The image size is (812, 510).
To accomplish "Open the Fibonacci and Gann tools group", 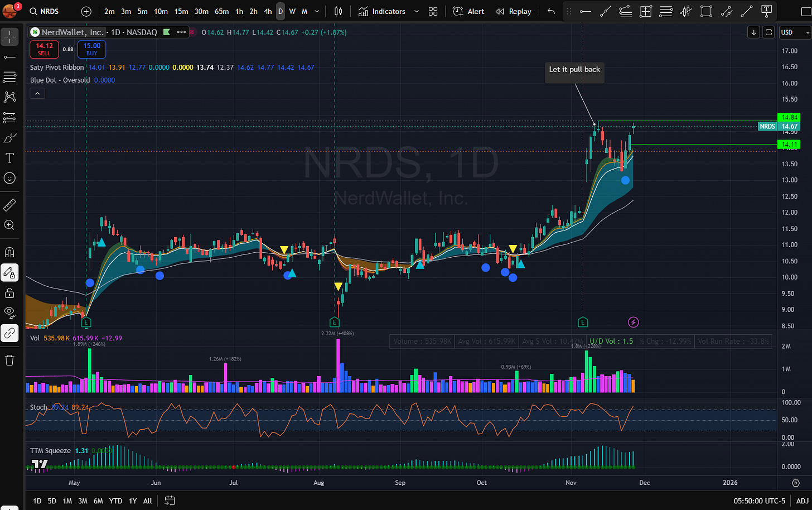I will pyautogui.click(x=9, y=77).
